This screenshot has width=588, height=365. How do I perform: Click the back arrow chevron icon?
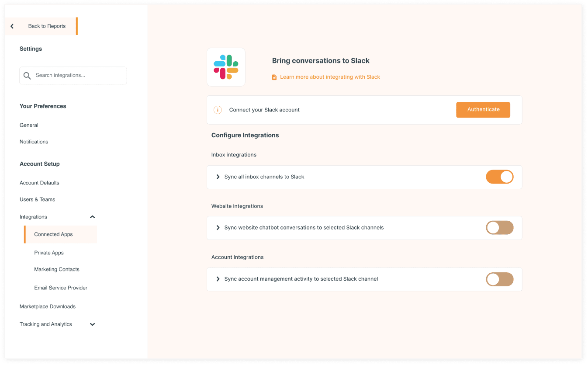[12, 26]
